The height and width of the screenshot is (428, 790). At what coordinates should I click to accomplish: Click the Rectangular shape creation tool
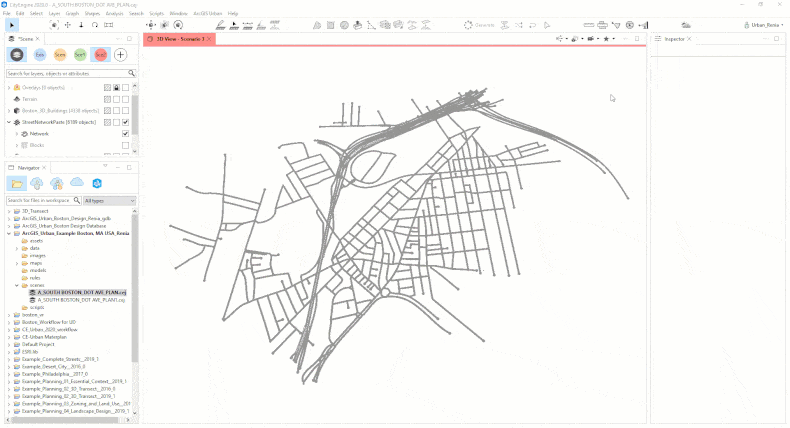(331, 25)
